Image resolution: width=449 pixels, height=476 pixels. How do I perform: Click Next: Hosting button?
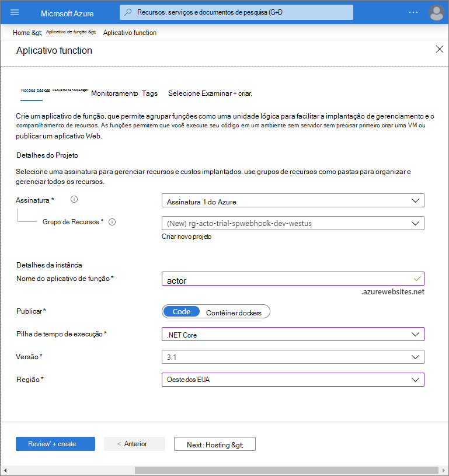coord(215,444)
